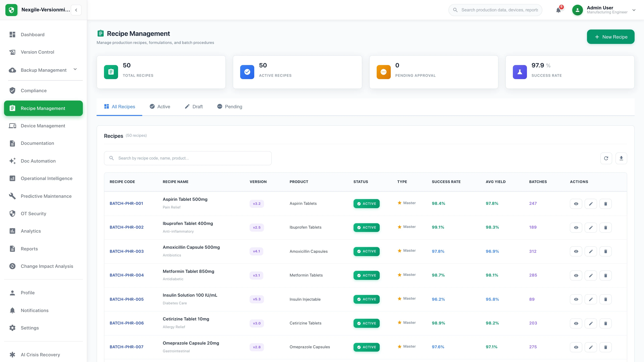Go to Device Management

43,126
